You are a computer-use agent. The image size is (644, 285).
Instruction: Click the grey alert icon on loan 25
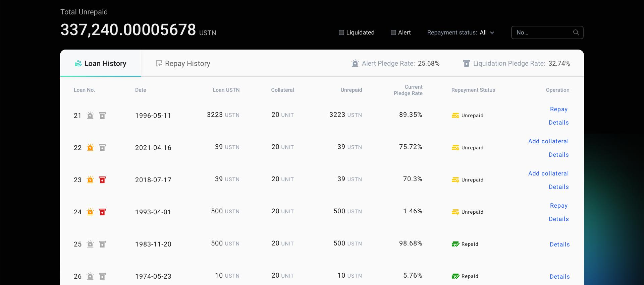[x=90, y=244]
